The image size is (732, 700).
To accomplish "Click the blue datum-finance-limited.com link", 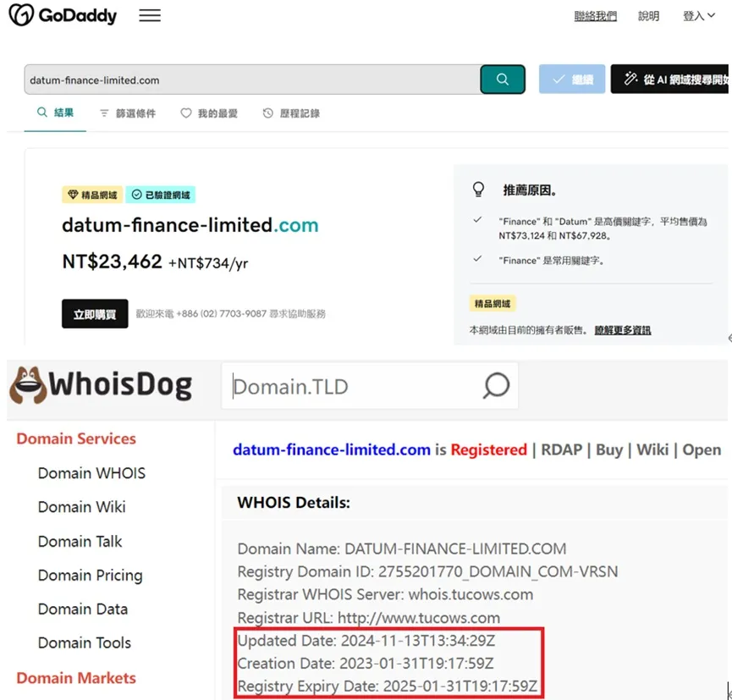I will [332, 449].
